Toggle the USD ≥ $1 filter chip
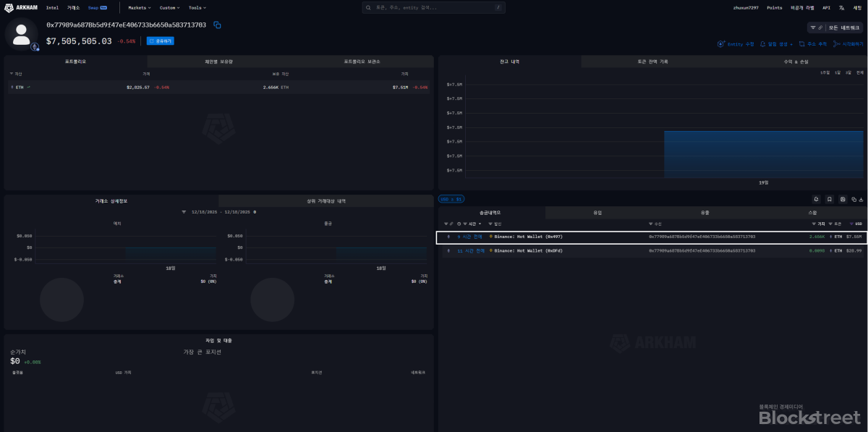 click(451, 199)
